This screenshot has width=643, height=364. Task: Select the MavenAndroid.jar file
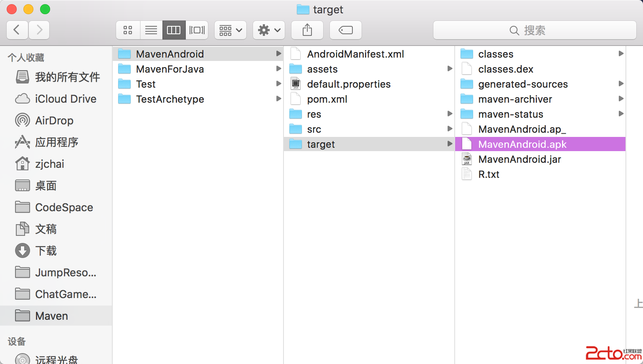pyautogui.click(x=540, y=159)
